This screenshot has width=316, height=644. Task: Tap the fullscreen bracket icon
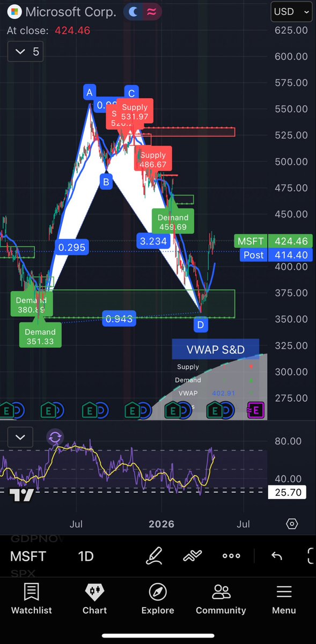[x=311, y=556]
